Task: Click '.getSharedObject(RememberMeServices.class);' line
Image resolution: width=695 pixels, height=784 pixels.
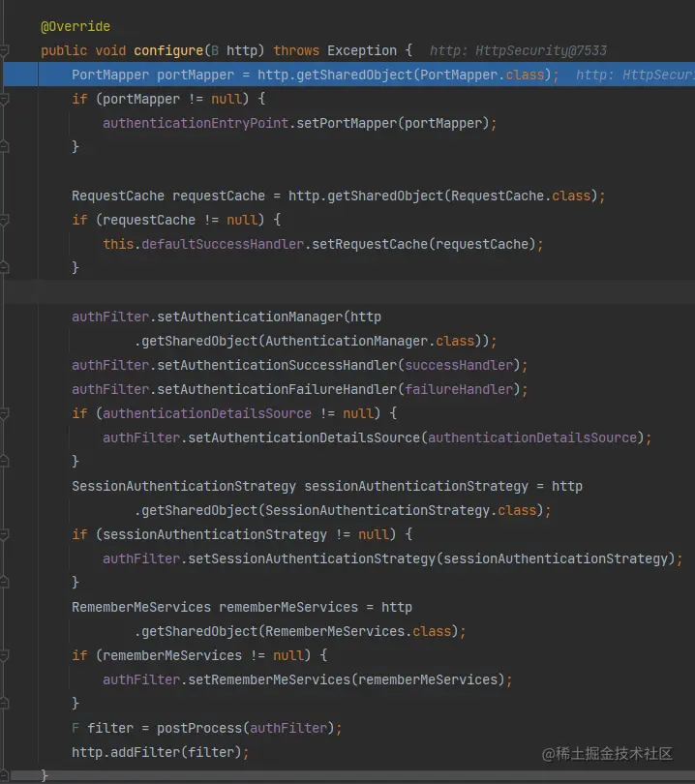Action: [300, 631]
